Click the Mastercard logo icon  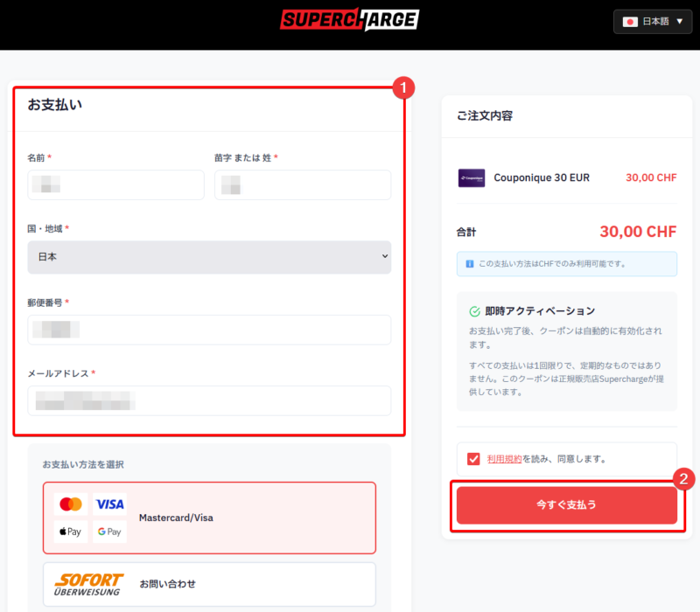click(x=70, y=504)
